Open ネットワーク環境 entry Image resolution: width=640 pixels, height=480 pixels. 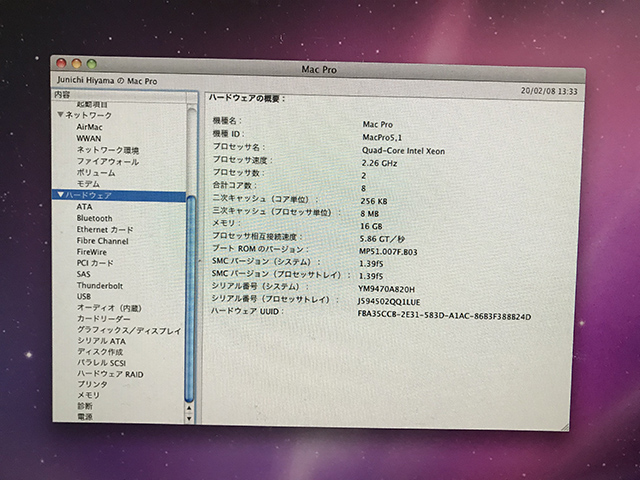pyautogui.click(x=108, y=150)
